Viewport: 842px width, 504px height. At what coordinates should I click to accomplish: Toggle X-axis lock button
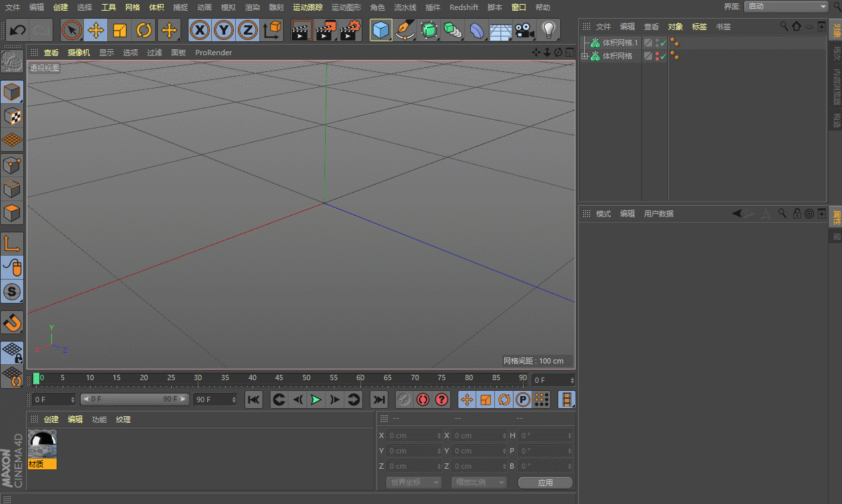coord(199,31)
